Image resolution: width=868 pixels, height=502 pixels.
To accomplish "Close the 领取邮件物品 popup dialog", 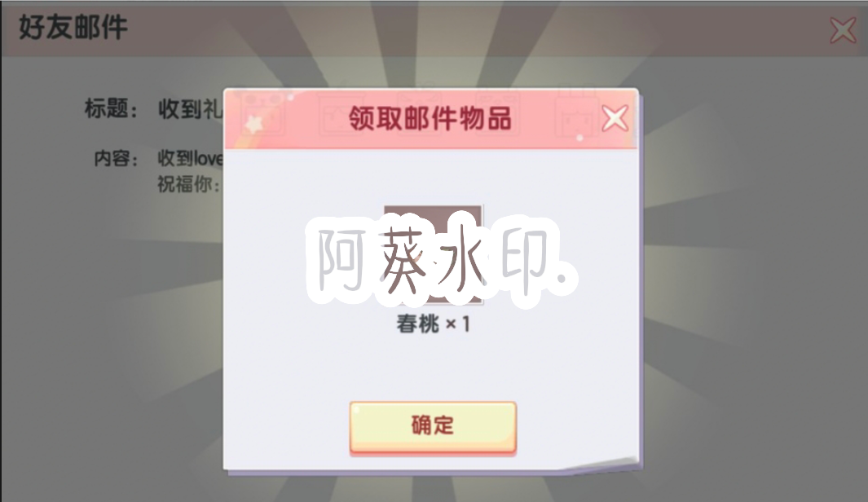I will pos(615,118).
